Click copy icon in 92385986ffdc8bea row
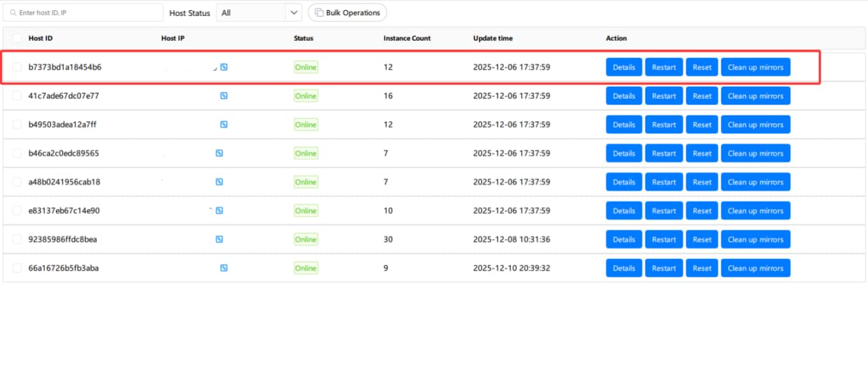This screenshot has width=868, height=365. 219,239
